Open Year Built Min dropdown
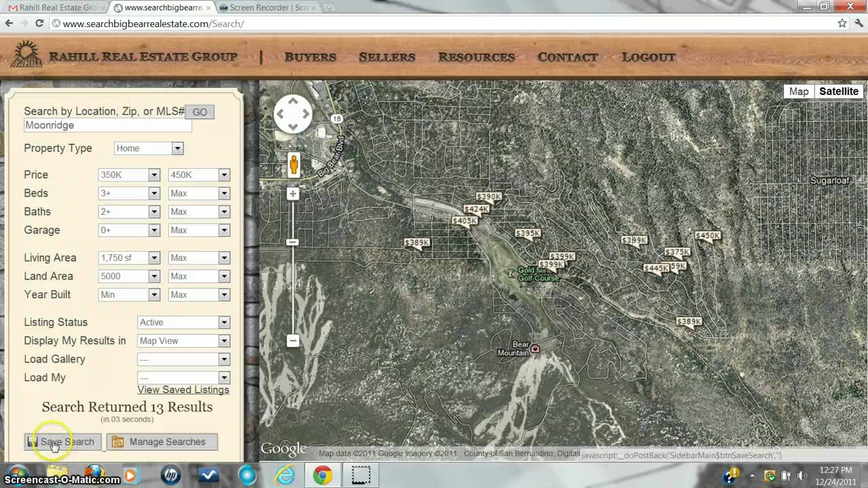This screenshot has height=488, width=868. 129,295
